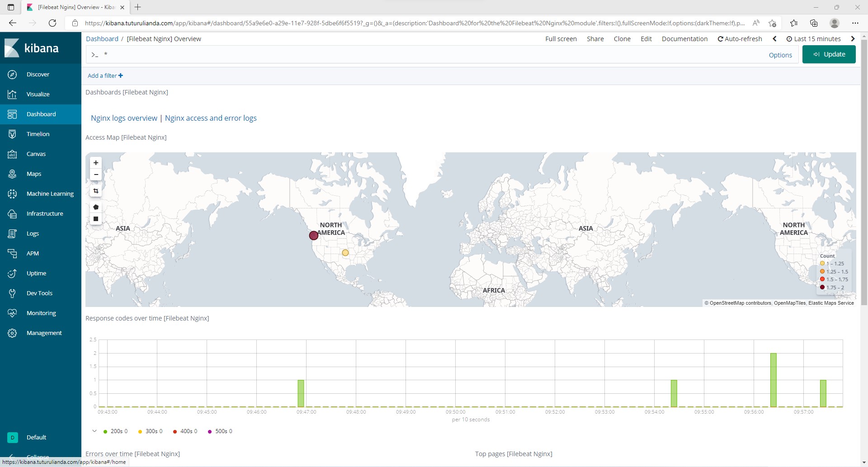The image size is (868, 467).
Task: Collapse the response codes legend chevron
Action: click(94, 431)
